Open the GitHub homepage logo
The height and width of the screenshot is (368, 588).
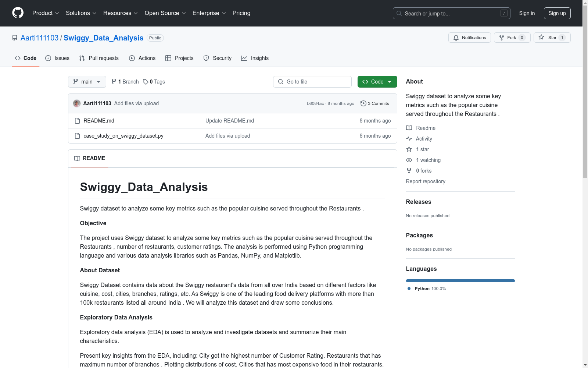tap(18, 13)
